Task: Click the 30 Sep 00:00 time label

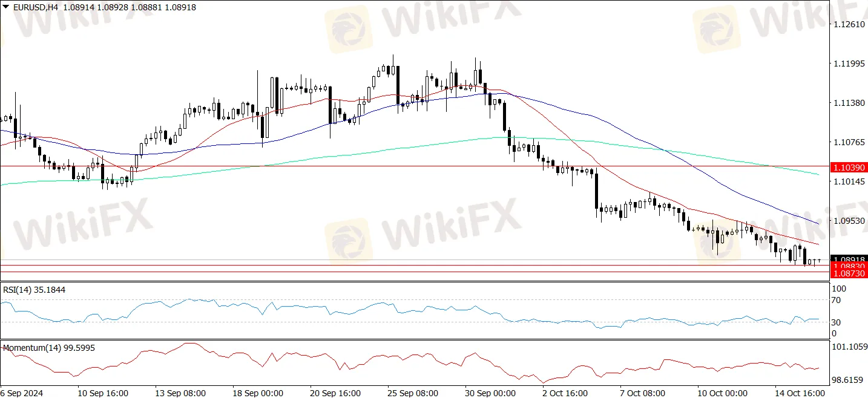Action: point(490,393)
